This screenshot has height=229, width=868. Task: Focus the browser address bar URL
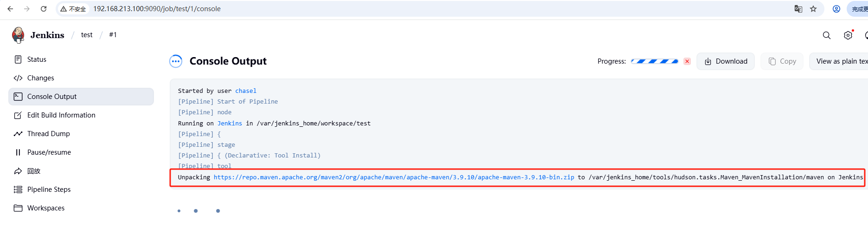click(x=157, y=9)
